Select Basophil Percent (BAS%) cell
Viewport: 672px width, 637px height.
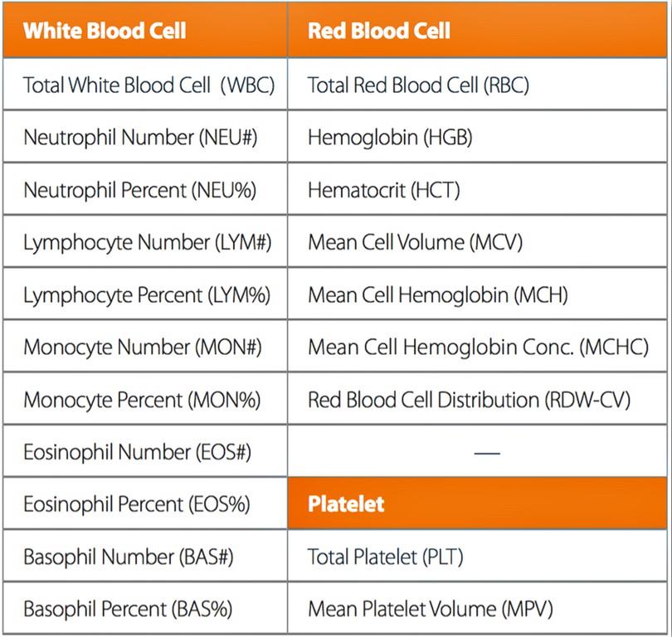pyautogui.click(x=129, y=610)
